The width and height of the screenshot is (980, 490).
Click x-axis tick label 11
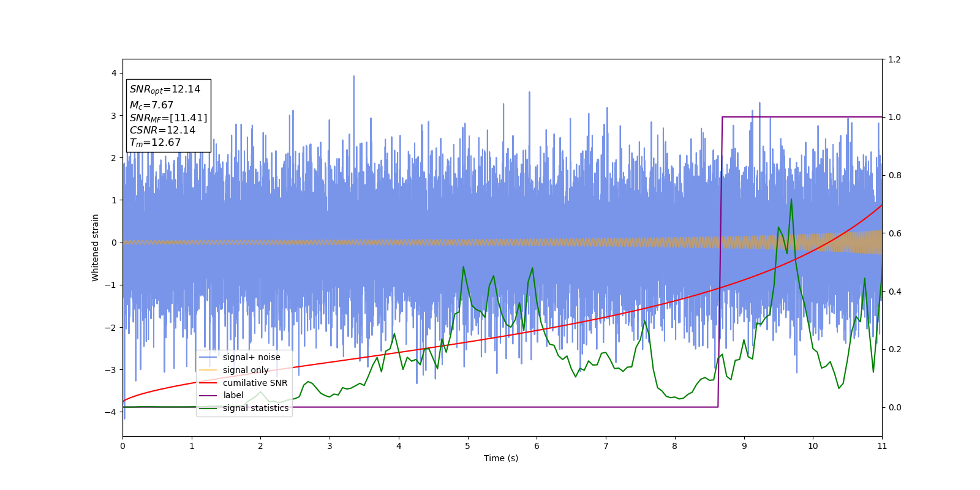[882, 446]
